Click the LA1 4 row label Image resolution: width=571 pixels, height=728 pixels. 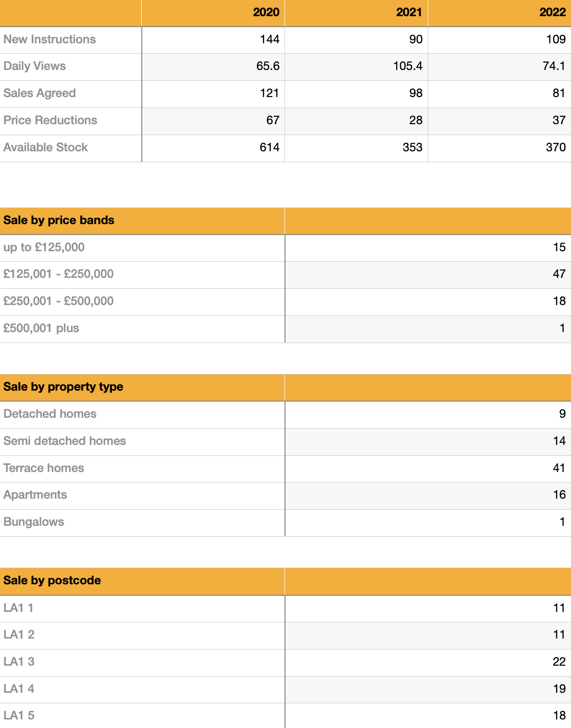[19, 689]
